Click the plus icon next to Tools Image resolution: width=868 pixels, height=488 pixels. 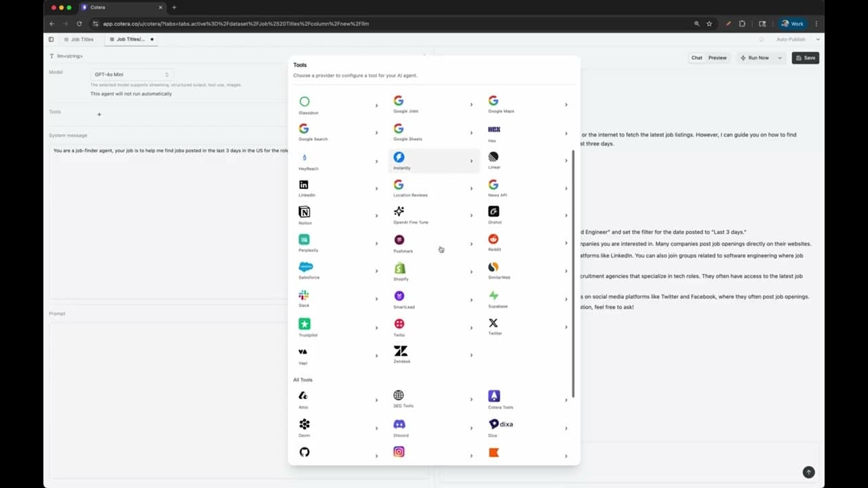pos(99,115)
